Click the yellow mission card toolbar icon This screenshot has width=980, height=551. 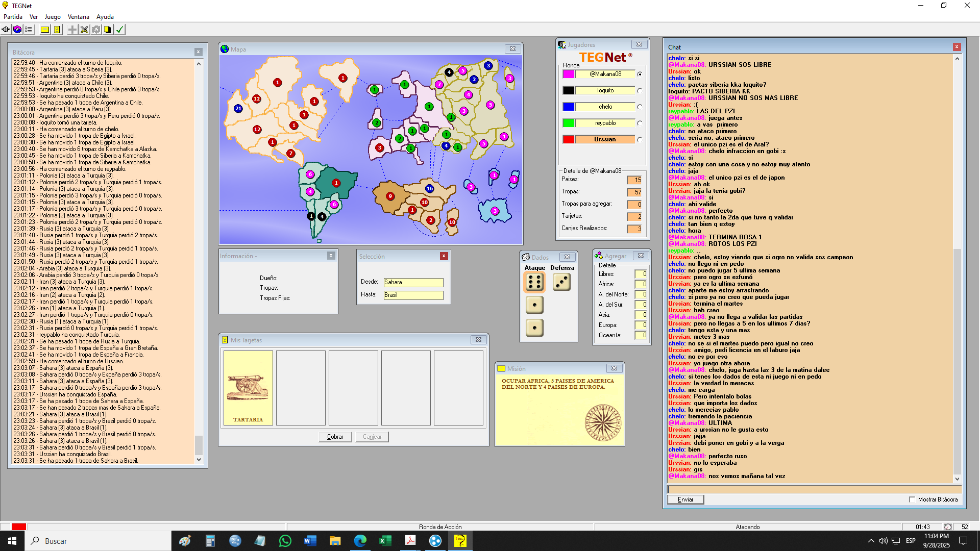tap(45, 30)
